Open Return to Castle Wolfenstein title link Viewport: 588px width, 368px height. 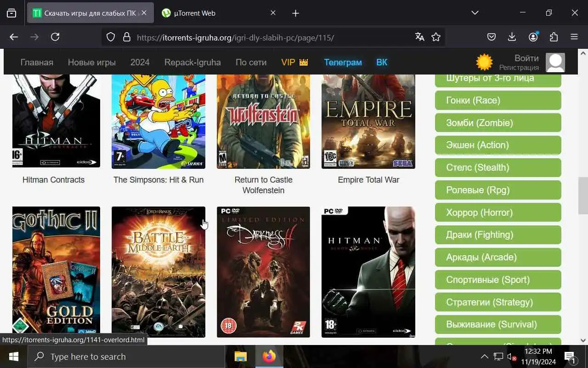[x=263, y=185]
